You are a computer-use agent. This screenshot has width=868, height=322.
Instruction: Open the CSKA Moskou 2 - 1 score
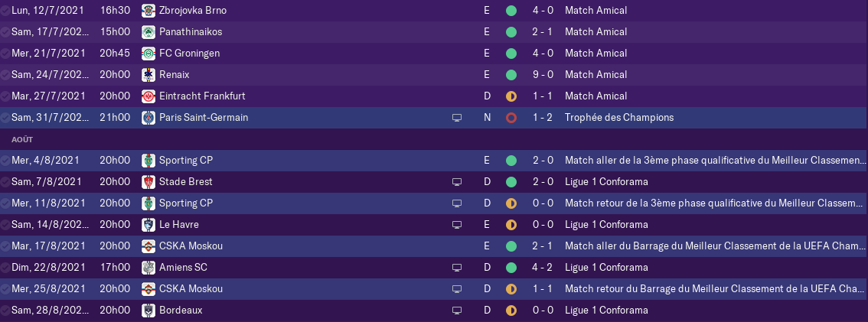[543, 246]
